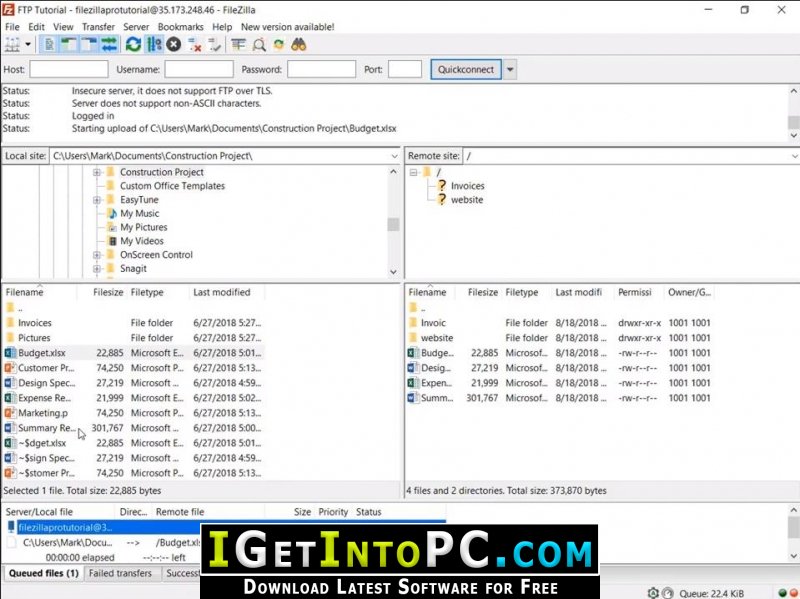Image resolution: width=800 pixels, height=599 pixels.
Task: Collapse the remote root folder node
Action: 414,172
